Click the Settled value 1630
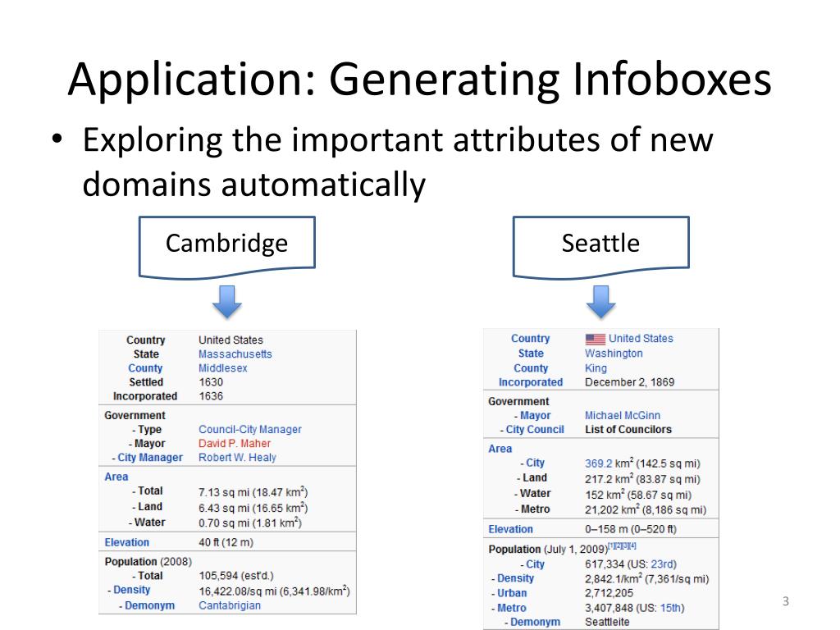This screenshot has width=840, height=630. pyautogui.click(x=211, y=382)
